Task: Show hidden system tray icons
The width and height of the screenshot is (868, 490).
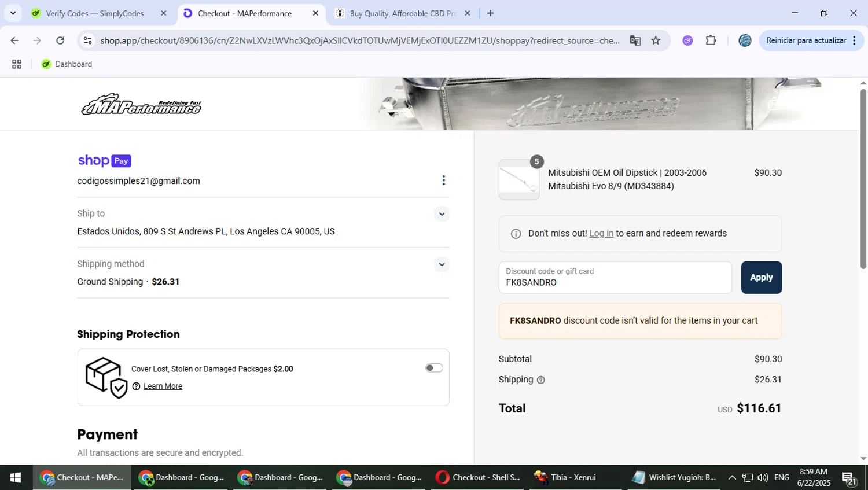Action: tap(732, 478)
